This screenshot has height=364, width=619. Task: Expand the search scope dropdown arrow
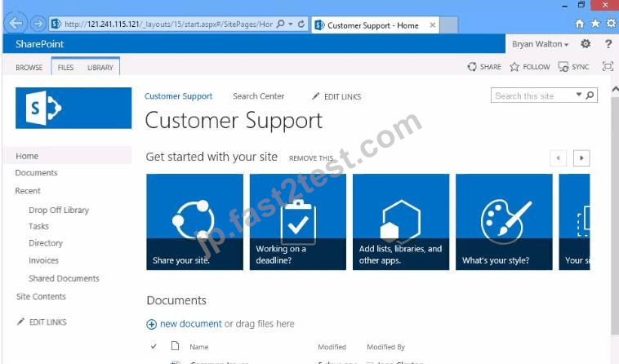(x=579, y=95)
